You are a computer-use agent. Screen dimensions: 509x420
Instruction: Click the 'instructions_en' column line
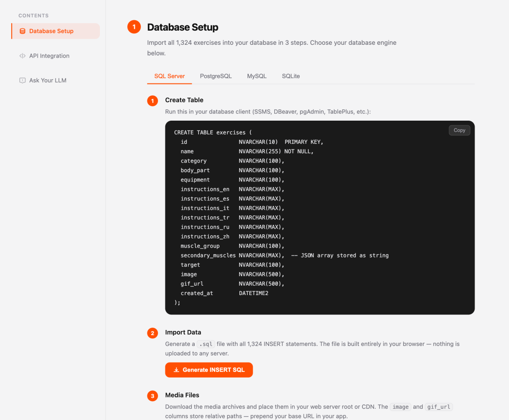(232, 189)
